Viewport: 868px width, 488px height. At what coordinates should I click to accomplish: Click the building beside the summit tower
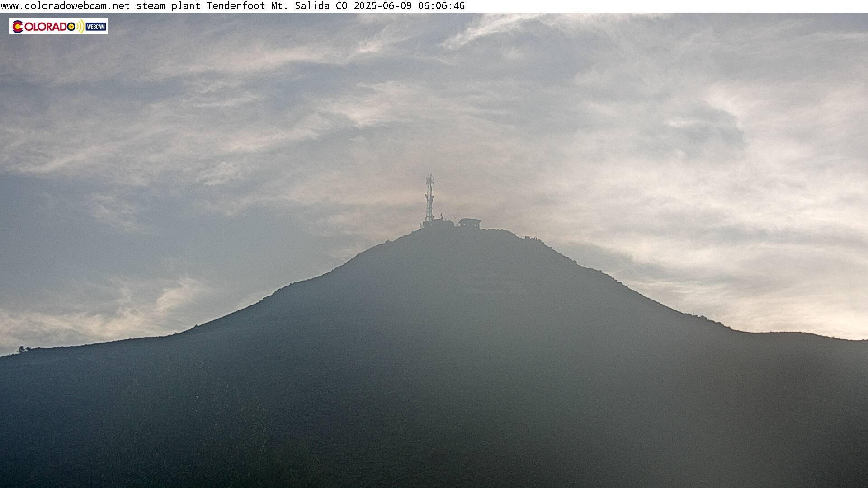pyautogui.click(x=469, y=223)
